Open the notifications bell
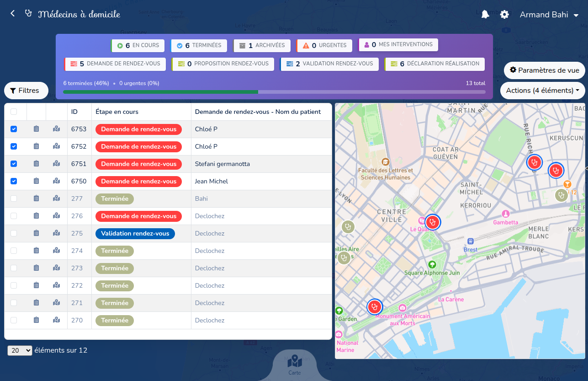The height and width of the screenshot is (381, 588). click(485, 15)
